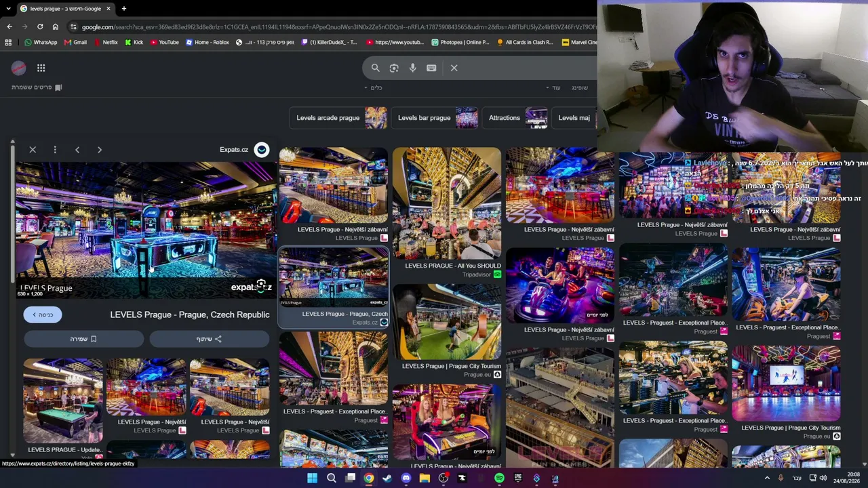This screenshot has width=868, height=488.
Task: Show hidden system tray icons
Action: pyautogui.click(x=767, y=478)
